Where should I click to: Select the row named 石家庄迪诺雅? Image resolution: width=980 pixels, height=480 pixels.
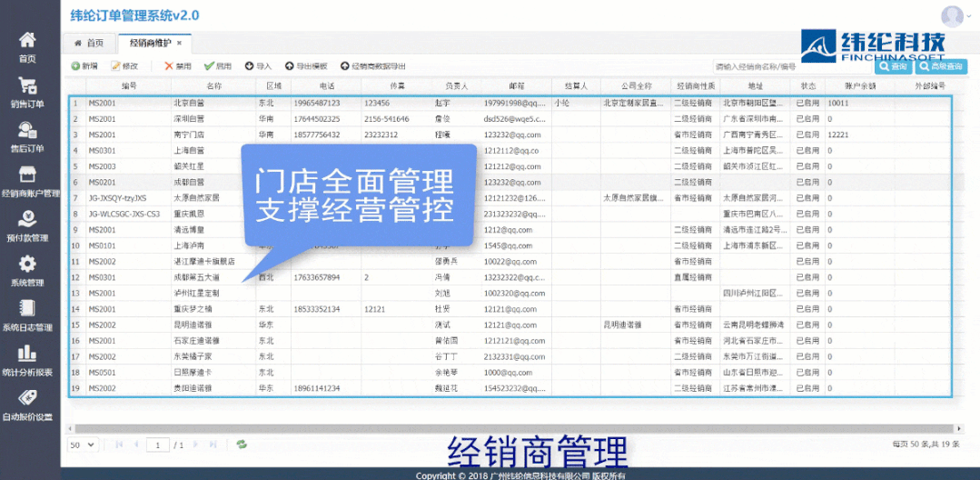pos(510,340)
